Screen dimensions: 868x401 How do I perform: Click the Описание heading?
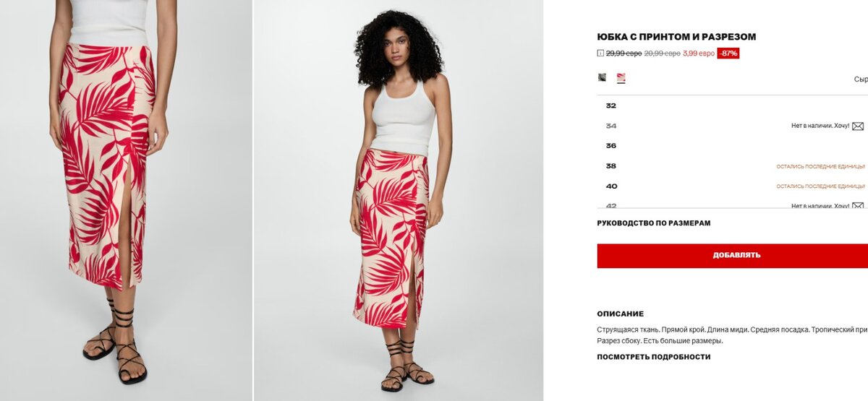(x=621, y=314)
